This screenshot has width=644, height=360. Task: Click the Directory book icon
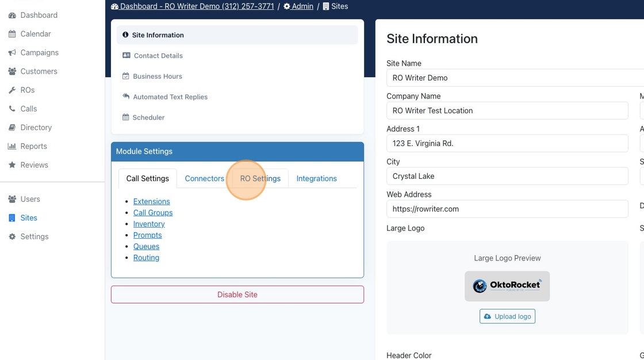click(x=12, y=128)
